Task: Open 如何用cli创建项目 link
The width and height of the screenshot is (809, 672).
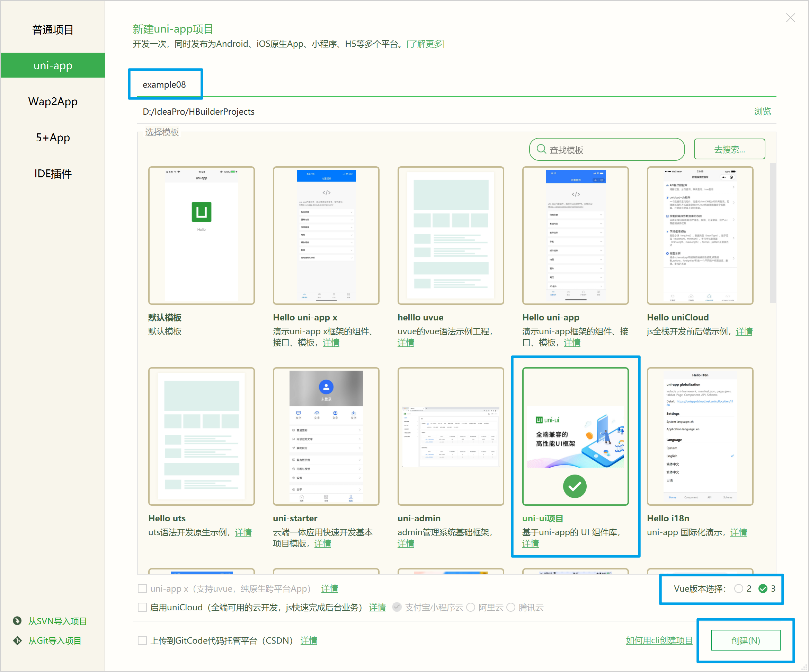Action: click(x=659, y=640)
